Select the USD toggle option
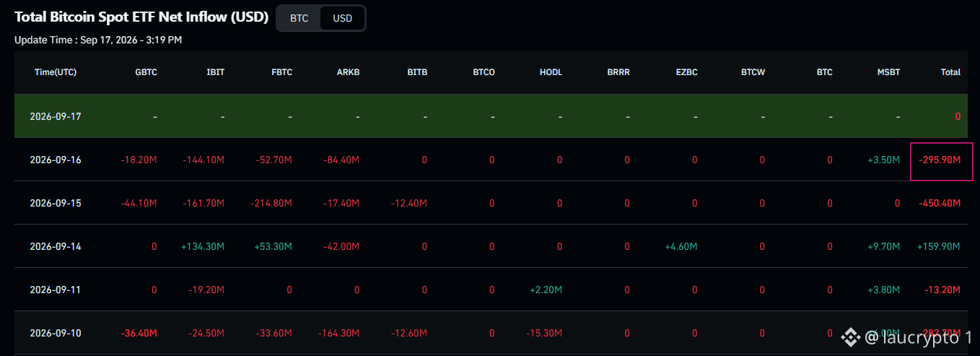The image size is (980, 356). (x=343, y=18)
